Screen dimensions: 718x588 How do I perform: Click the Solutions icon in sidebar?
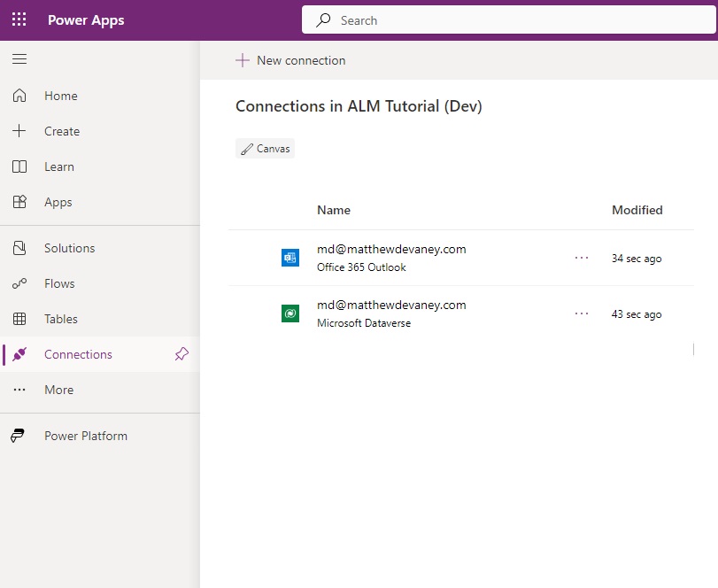[x=19, y=248]
